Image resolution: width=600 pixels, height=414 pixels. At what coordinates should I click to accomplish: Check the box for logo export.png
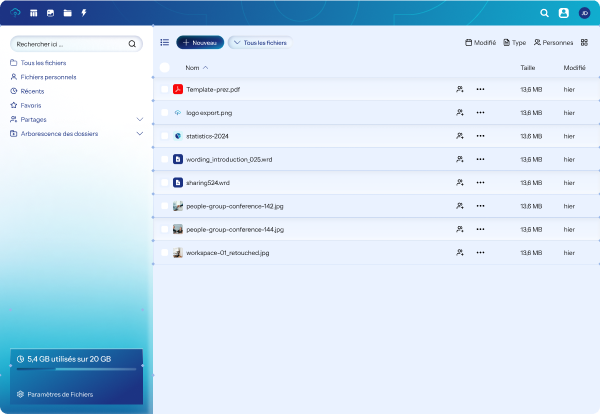pyautogui.click(x=165, y=112)
